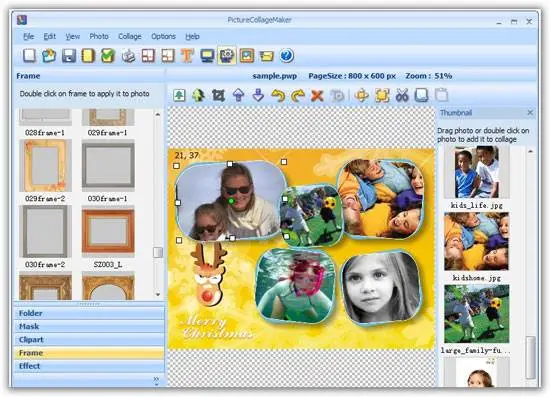Viewport: 550px width, 397px height.
Task: Select the orange Add Text T icon
Action: (x=187, y=56)
